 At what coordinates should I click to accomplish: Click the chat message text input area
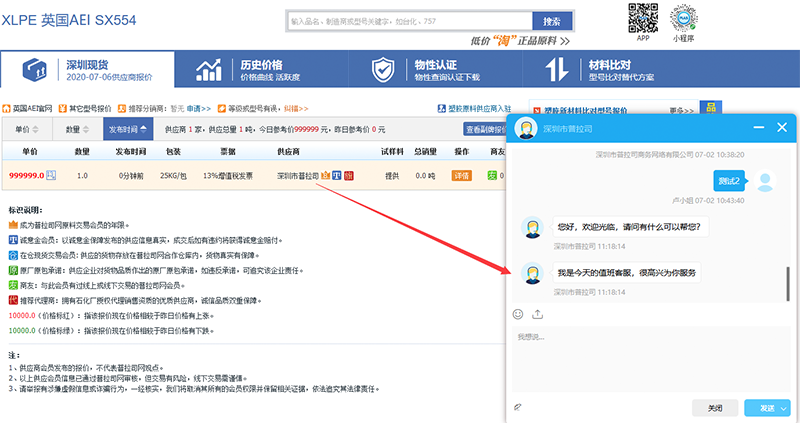(x=650, y=360)
